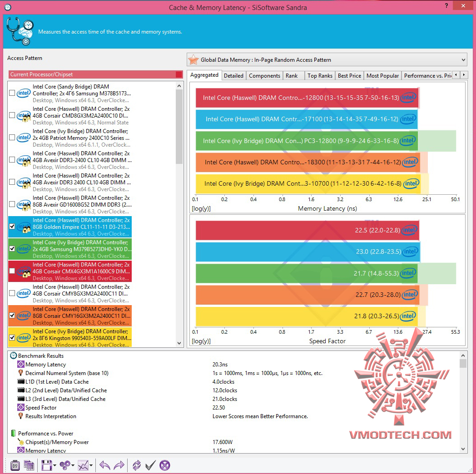Viewport: 476px width, 474px height.
Task: Click the L1D Data Cache chip icon
Action: point(21,382)
